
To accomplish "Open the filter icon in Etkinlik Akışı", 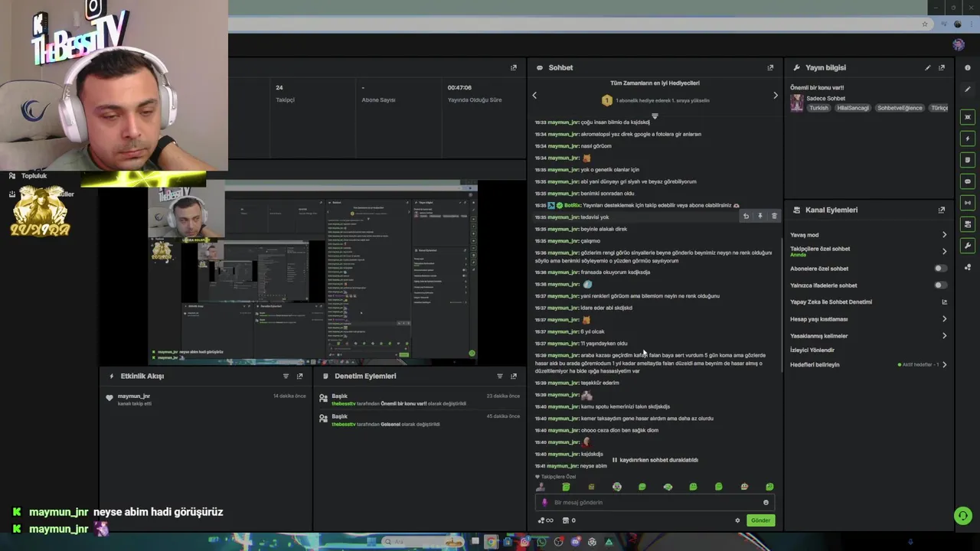I will [x=286, y=376].
